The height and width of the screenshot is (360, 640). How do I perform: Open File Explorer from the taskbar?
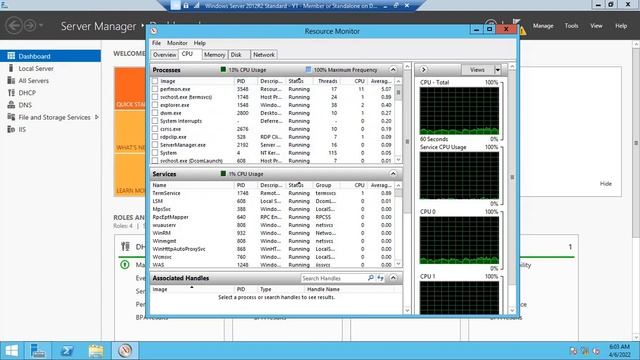pyautogui.click(x=96, y=351)
